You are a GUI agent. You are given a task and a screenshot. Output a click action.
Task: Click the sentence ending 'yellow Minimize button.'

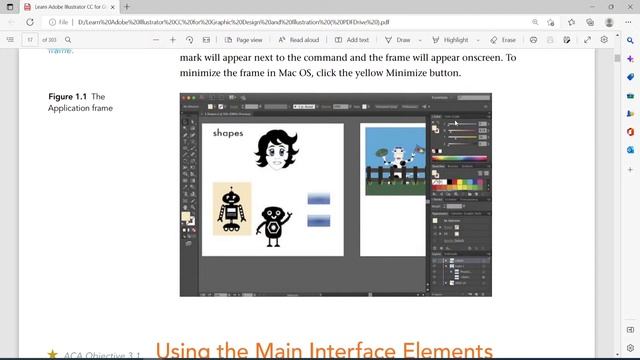point(320,73)
